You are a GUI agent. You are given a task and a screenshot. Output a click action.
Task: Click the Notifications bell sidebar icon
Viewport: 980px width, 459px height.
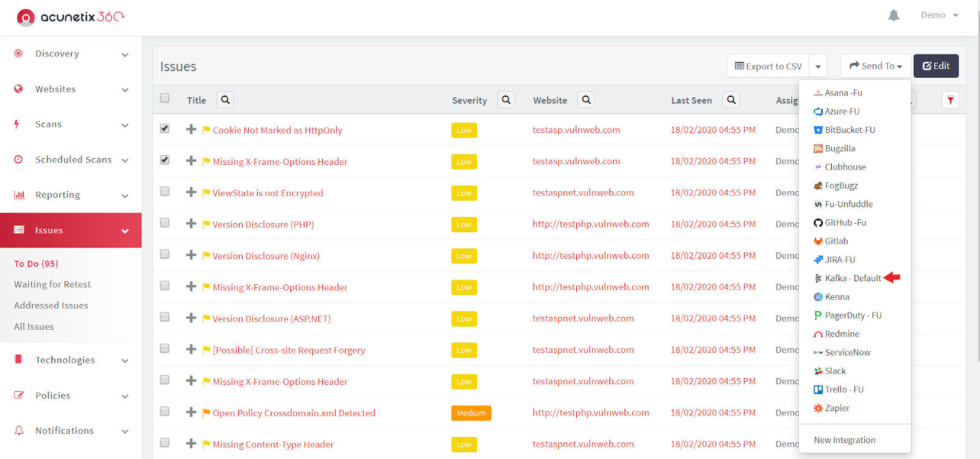pos(19,430)
